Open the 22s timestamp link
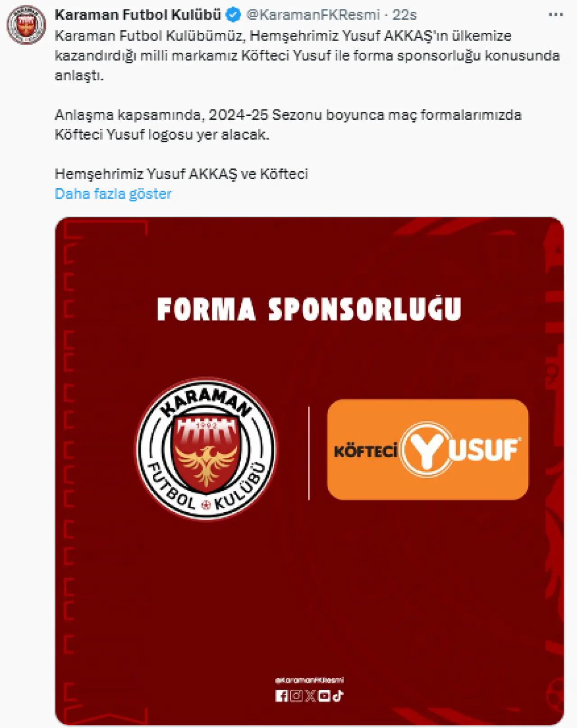 tap(404, 15)
